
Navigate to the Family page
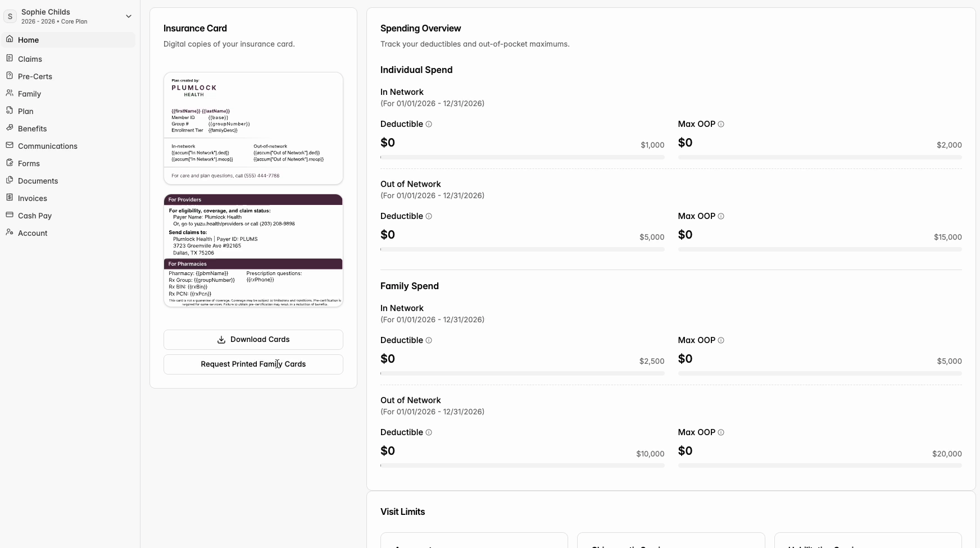69,94
